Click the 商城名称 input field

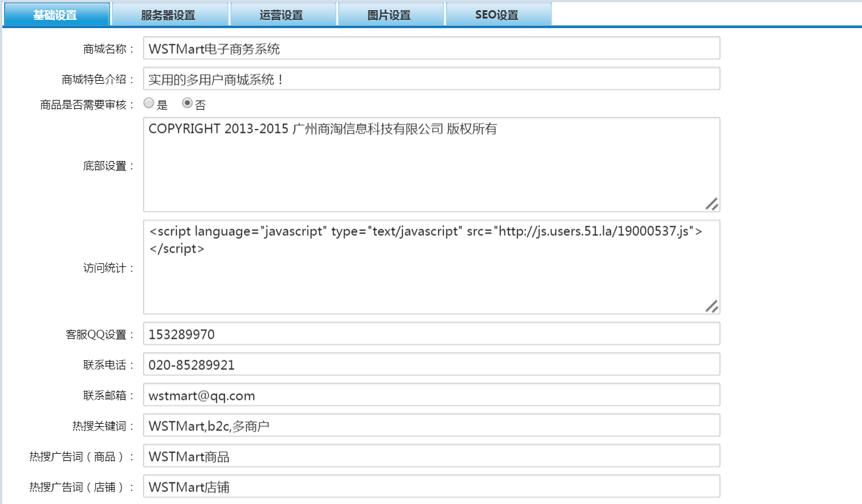pyautogui.click(x=432, y=48)
